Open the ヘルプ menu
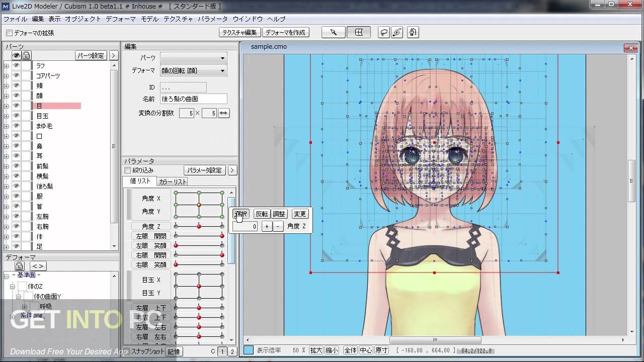 point(276,19)
